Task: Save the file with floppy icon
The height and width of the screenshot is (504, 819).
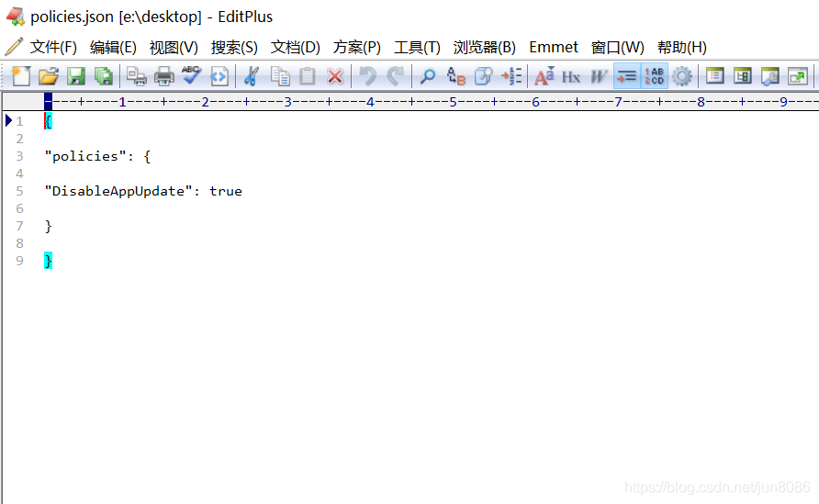Action: coord(76,76)
